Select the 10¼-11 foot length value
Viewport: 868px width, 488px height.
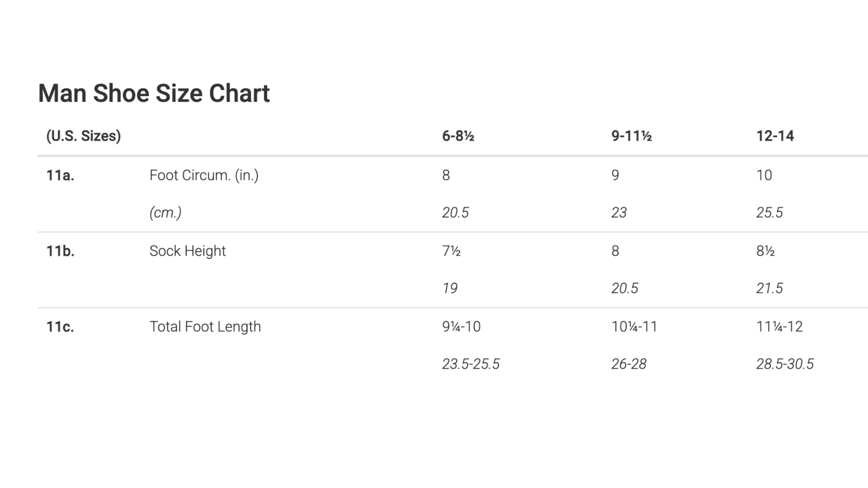coord(634,327)
